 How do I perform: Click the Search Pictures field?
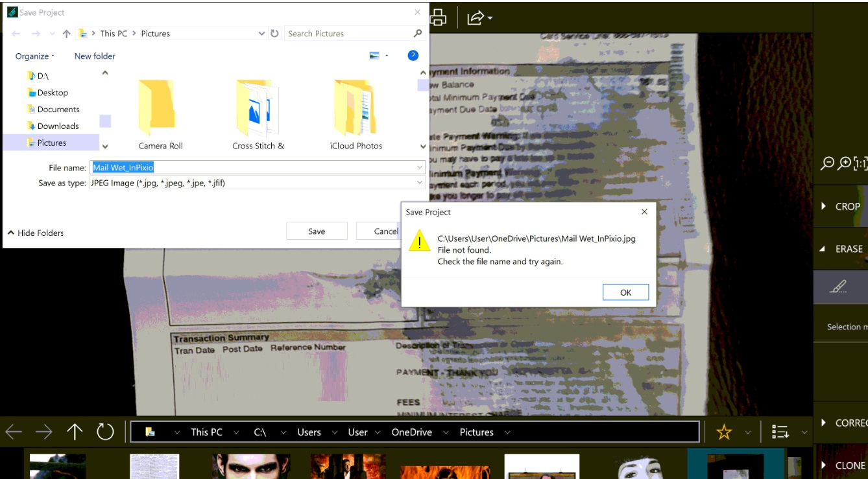(347, 34)
